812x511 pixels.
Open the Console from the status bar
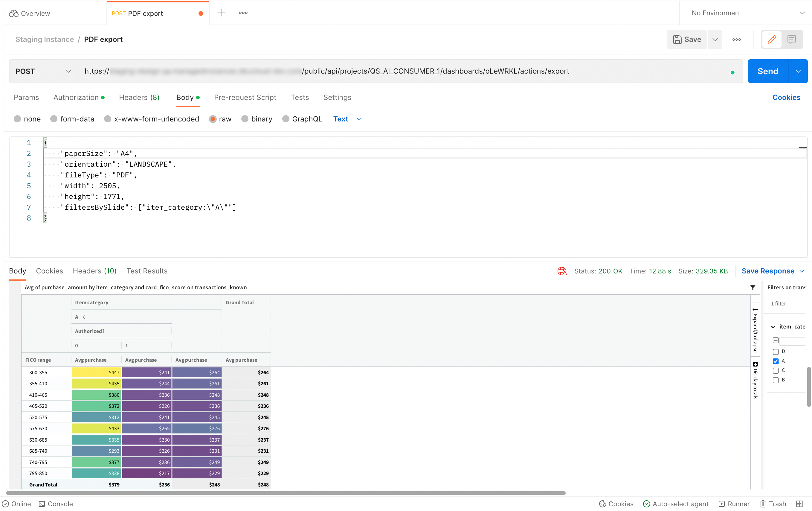tap(56, 504)
